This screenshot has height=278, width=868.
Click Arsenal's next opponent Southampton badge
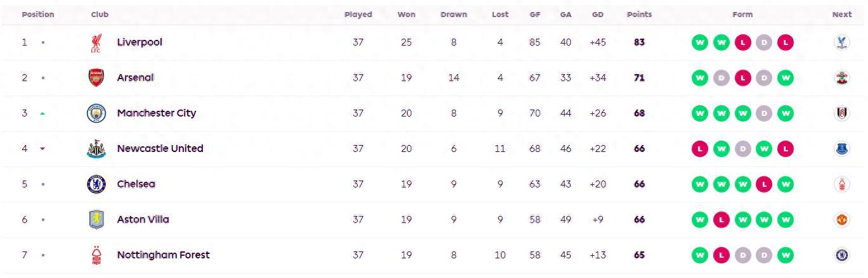[841, 78]
